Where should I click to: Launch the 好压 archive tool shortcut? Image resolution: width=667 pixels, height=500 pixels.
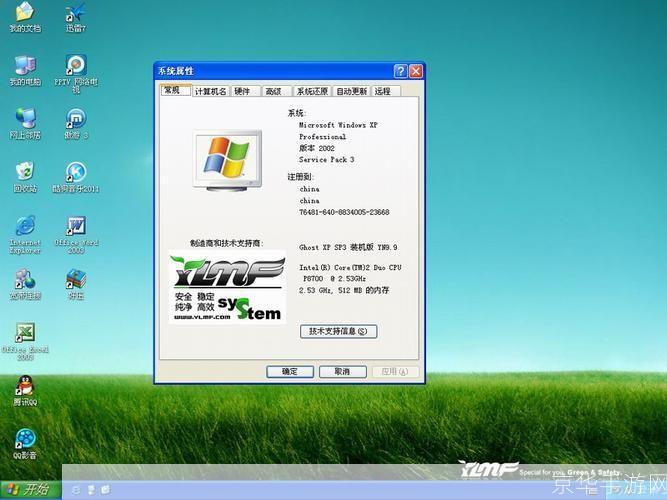(x=76, y=284)
